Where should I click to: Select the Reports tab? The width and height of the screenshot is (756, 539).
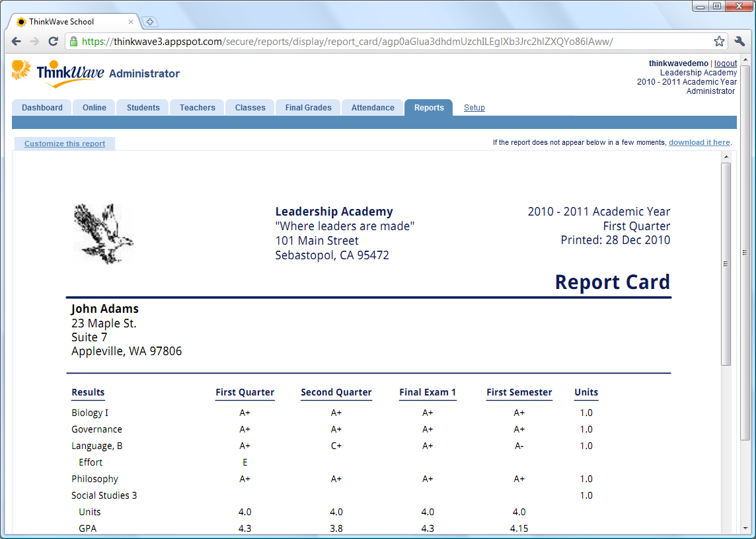coord(429,108)
